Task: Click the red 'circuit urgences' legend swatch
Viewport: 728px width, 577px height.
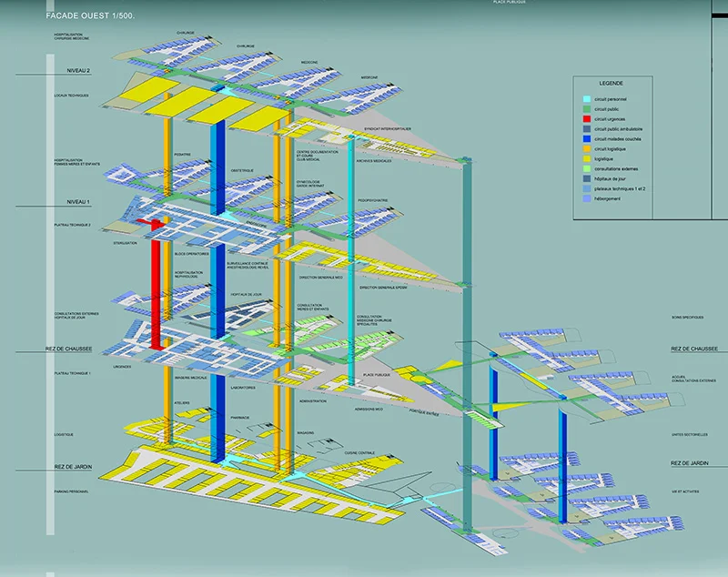Action: point(587,119)
